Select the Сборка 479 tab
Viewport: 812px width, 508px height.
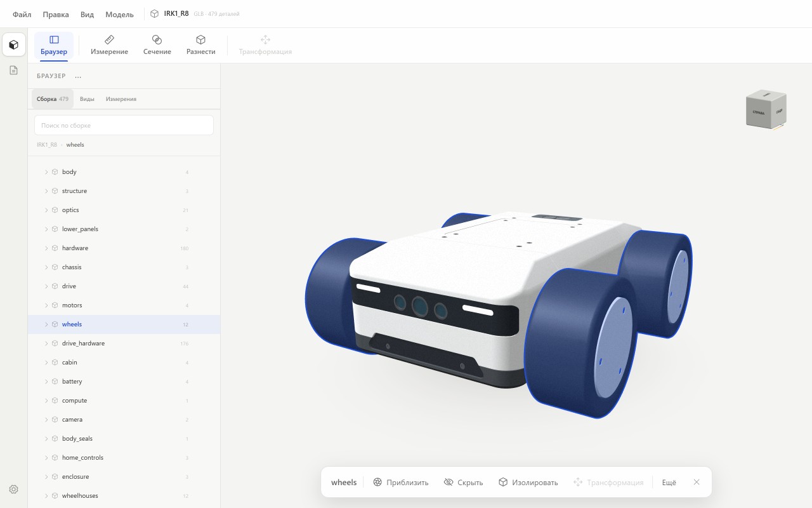(53, 99)
